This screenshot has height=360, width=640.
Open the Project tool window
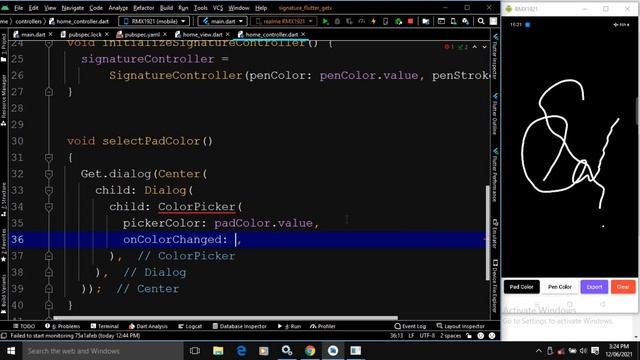[x=4, y=47]
